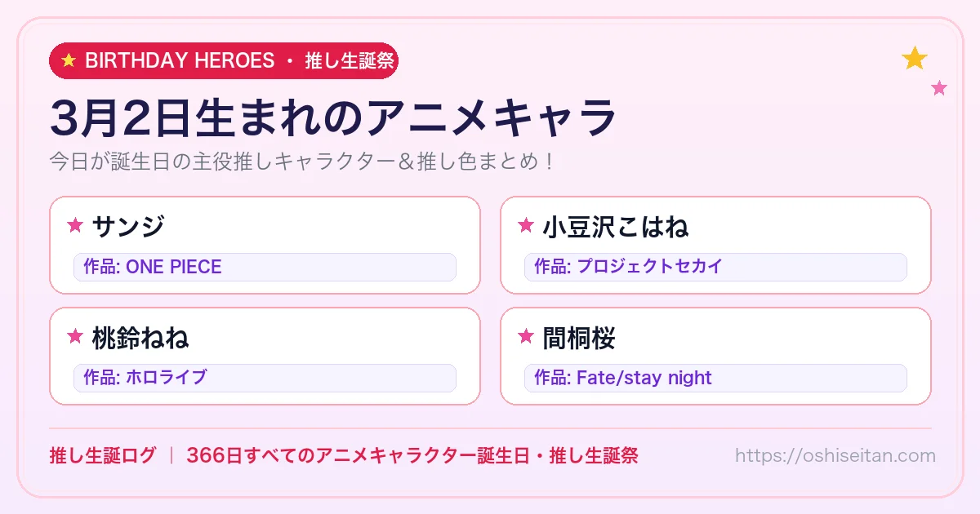
Task: Open the 小豆沢こはね character name
Action: click(616, 226)
